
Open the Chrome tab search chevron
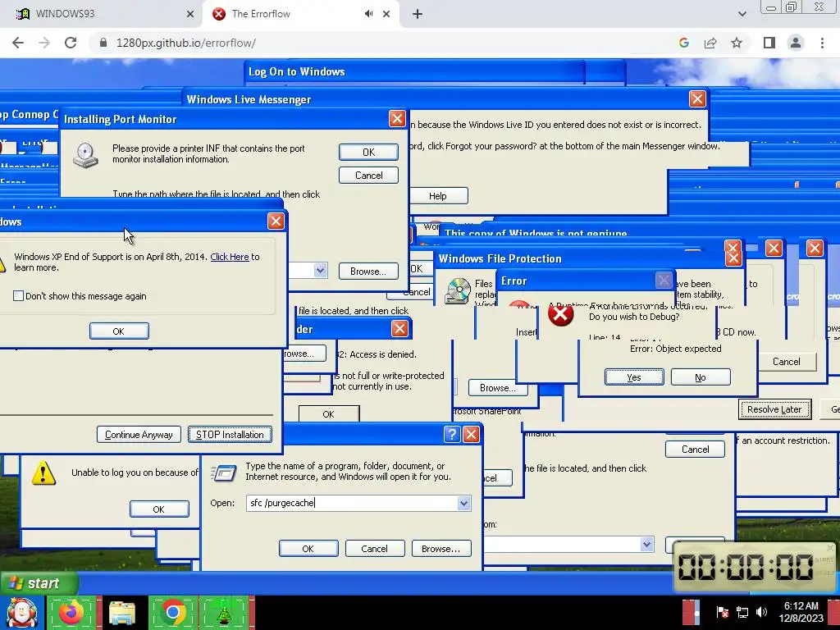point(742,14)
